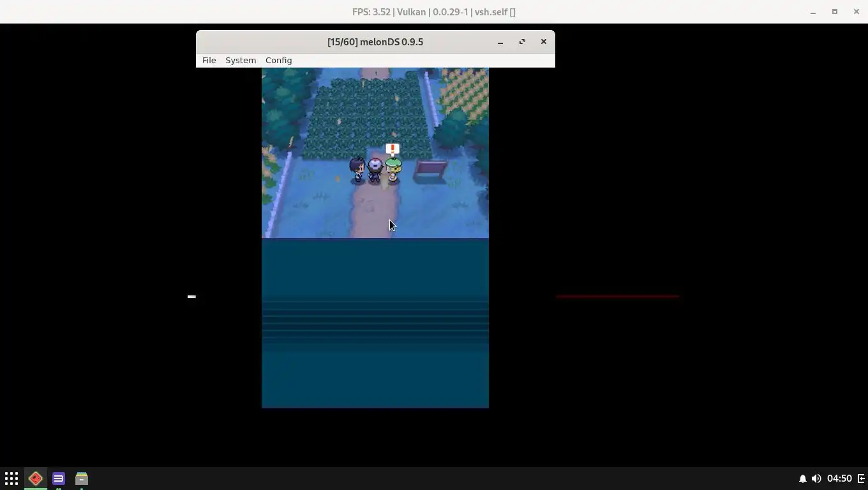Open the Config menu in melonDS
Image resolution: width=868 pixels, height=490 pixels.
(x=278, y=60)
